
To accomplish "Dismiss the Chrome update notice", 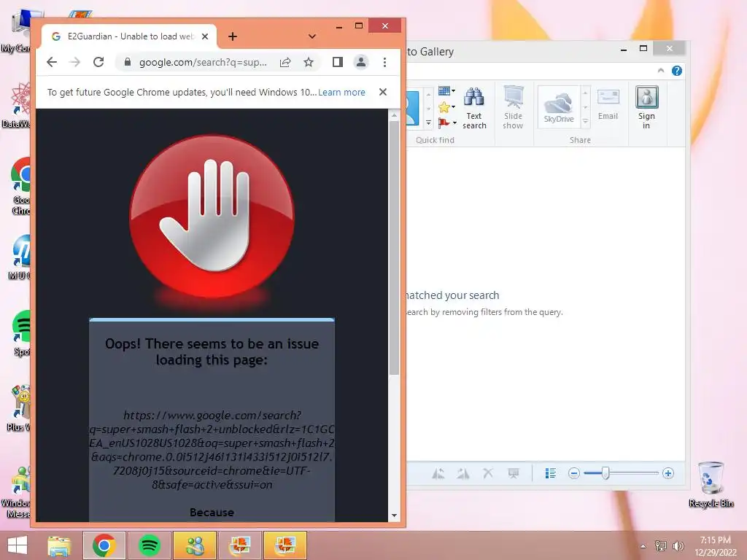I will (382, 92).
